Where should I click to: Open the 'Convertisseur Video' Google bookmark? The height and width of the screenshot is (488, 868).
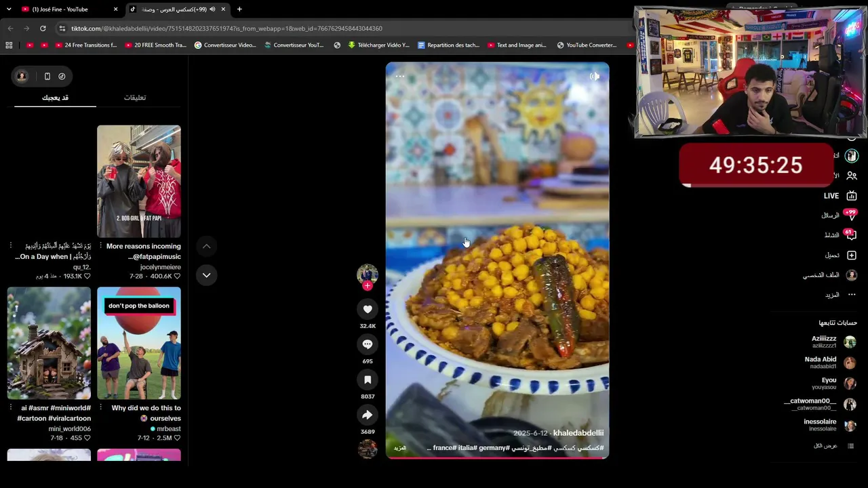(225, 45)
